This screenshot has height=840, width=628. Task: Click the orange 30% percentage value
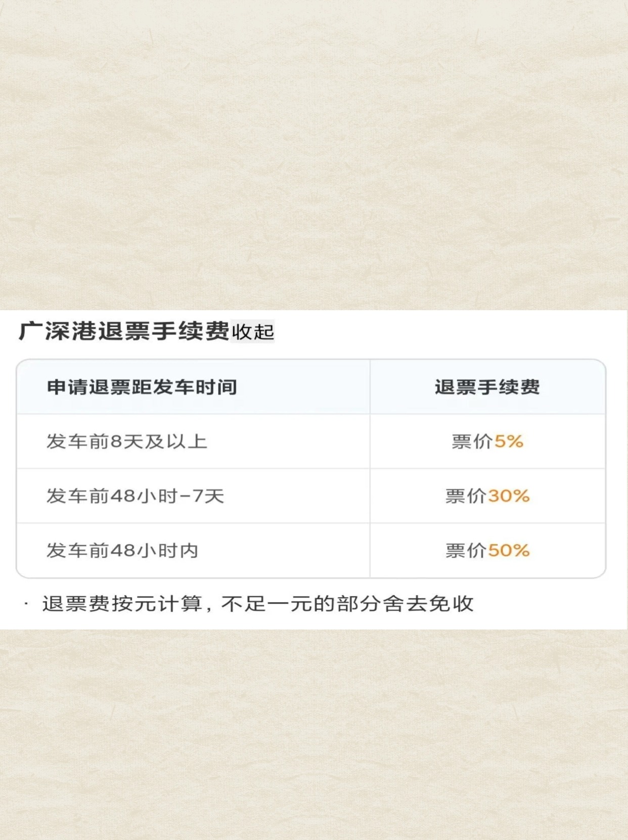[509, 496]
